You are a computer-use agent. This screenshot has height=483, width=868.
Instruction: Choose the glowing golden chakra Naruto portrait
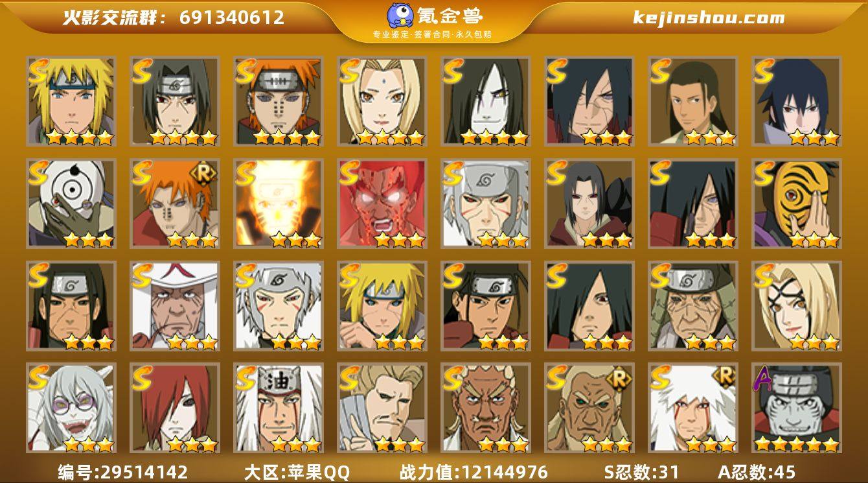point(279,203)
